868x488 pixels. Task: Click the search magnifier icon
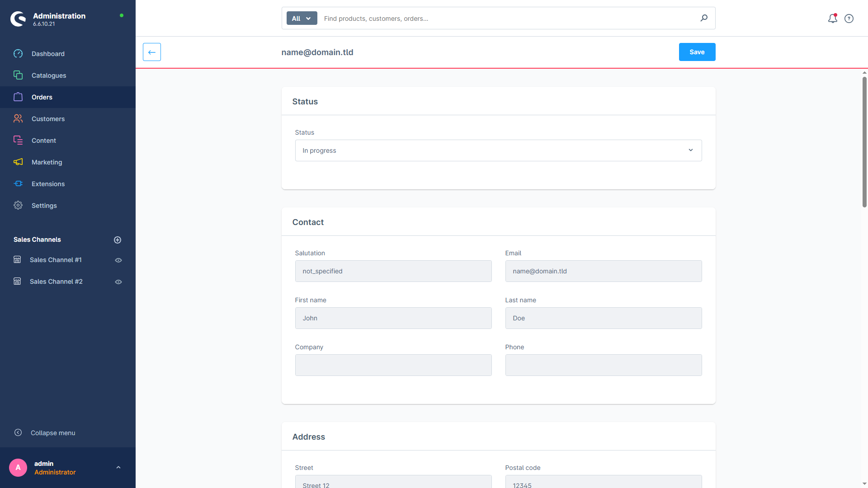(704, 18)
